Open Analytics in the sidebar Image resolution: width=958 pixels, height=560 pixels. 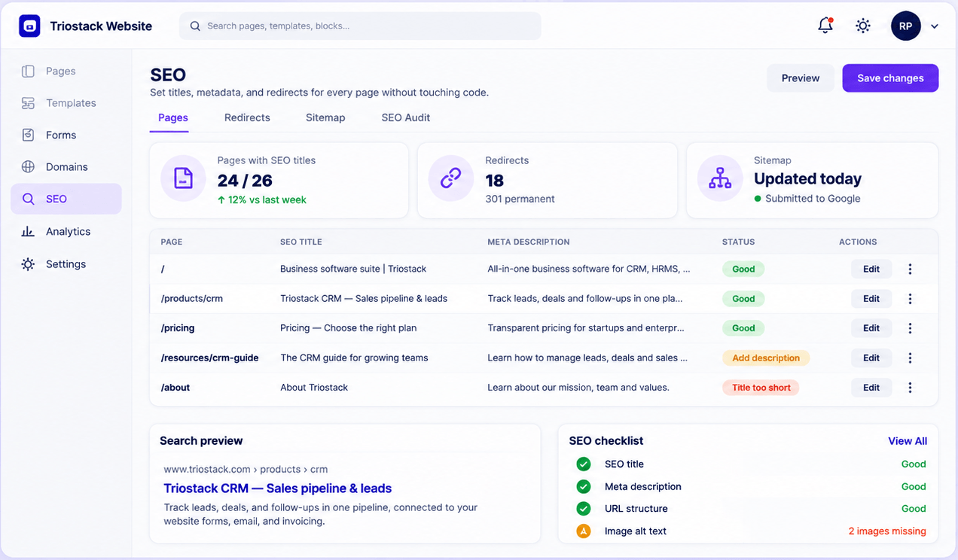(66, 231)
